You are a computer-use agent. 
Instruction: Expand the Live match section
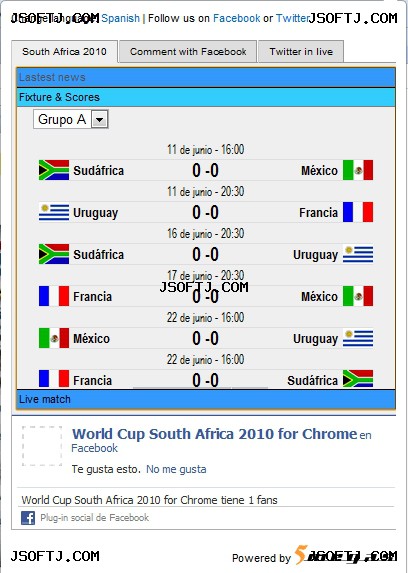coord(206,399)
